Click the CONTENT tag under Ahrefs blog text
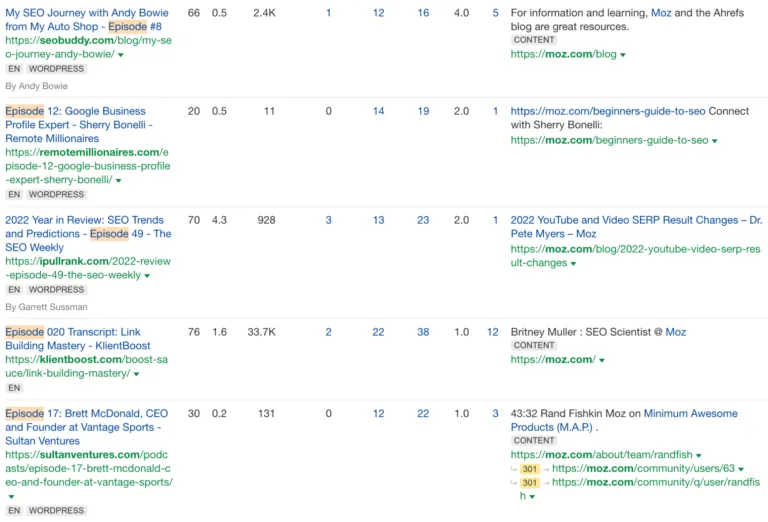The image size is (768, 522). 534,40
